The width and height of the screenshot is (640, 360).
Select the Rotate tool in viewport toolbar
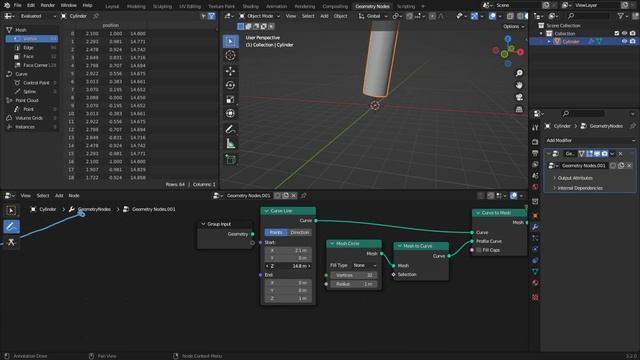coord(230,85)
